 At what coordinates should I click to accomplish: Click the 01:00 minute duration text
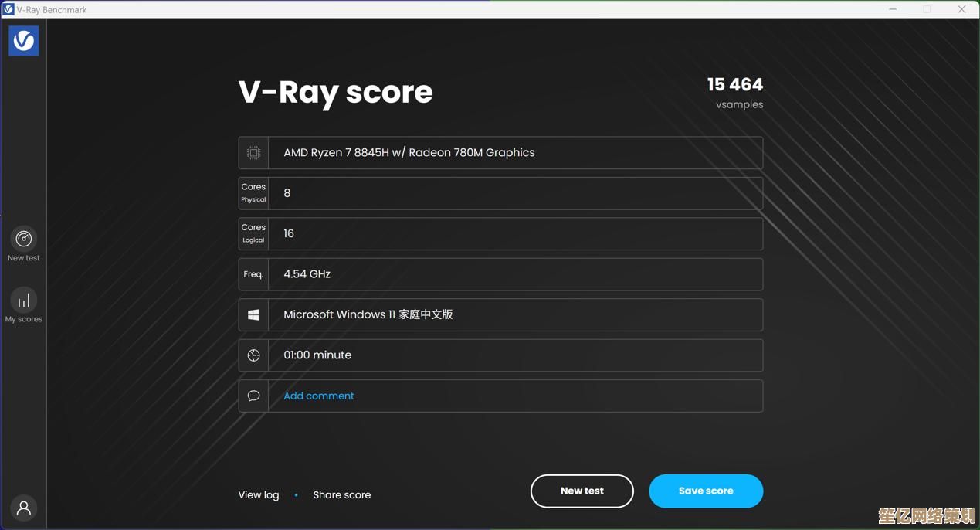(317, 355)
